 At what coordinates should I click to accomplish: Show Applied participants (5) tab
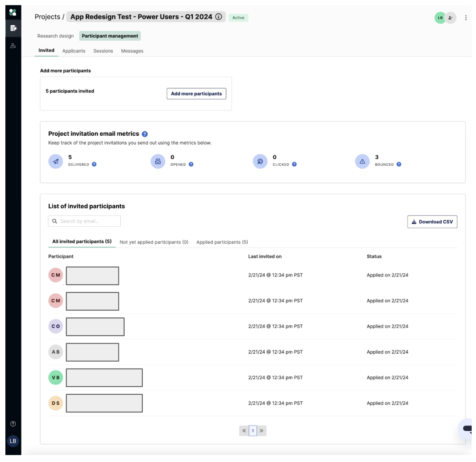click(x=222, y=242)
